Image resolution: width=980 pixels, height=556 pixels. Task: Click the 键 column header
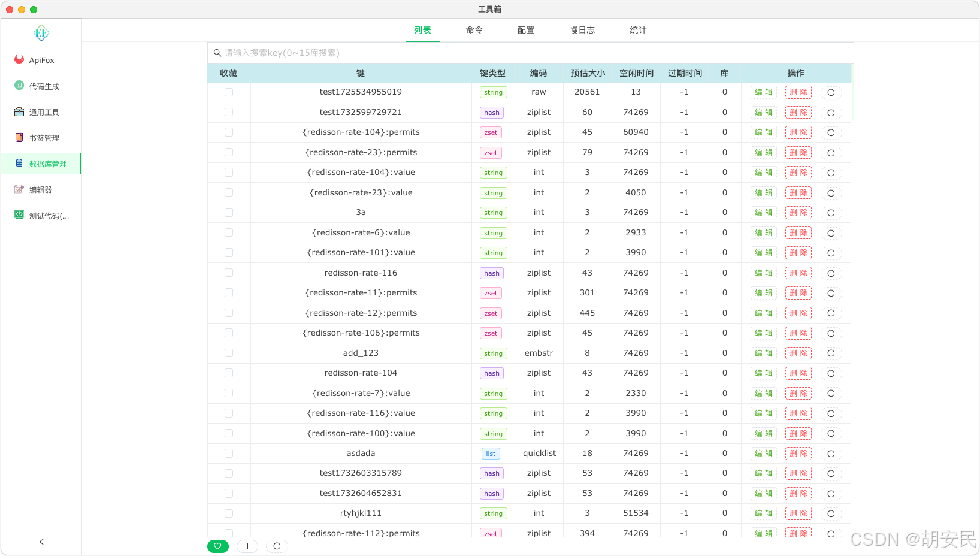[361, 73]
